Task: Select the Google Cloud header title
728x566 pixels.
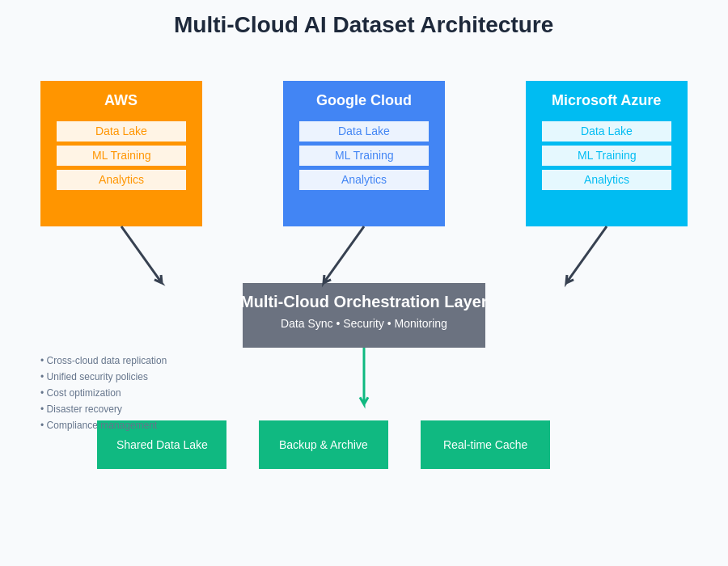Action: pyautogui.click(x=364, y=100)
